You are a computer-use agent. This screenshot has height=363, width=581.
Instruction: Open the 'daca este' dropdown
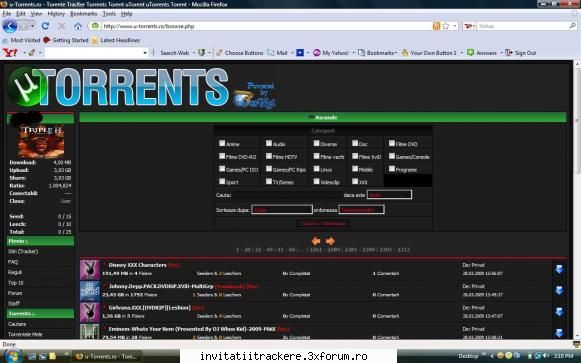click(389, 194)
